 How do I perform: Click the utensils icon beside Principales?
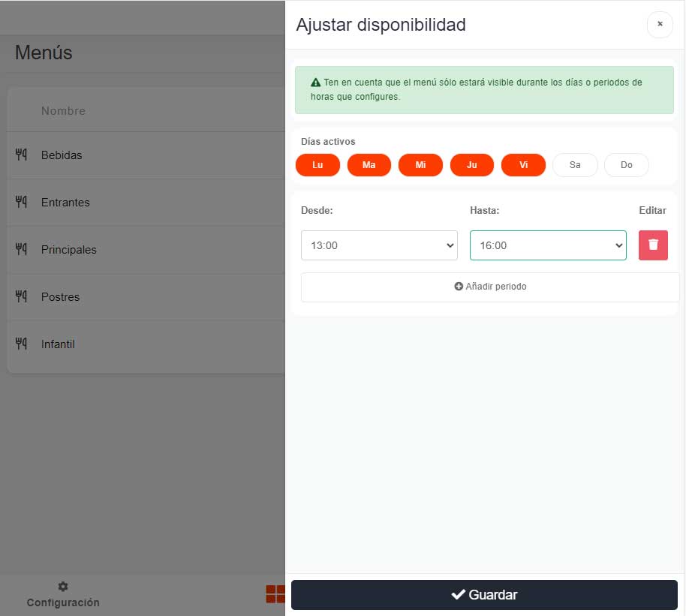click(21, 249)
